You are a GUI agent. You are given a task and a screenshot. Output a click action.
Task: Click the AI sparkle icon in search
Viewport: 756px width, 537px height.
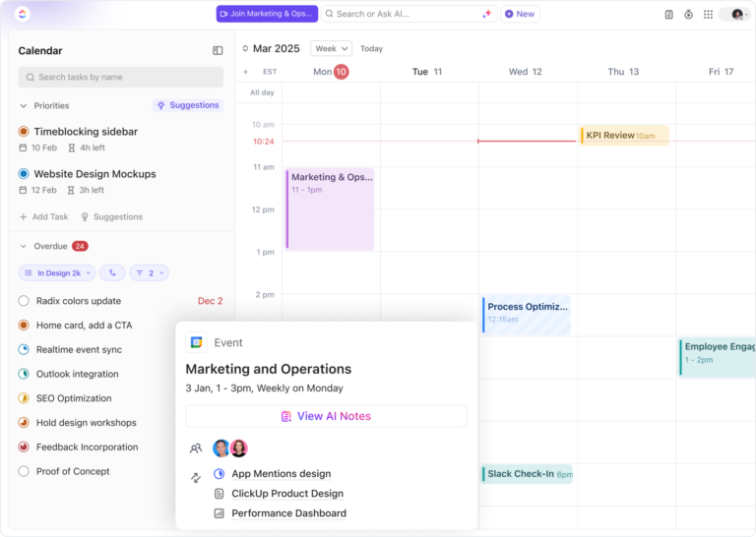(x=486, y=14)
